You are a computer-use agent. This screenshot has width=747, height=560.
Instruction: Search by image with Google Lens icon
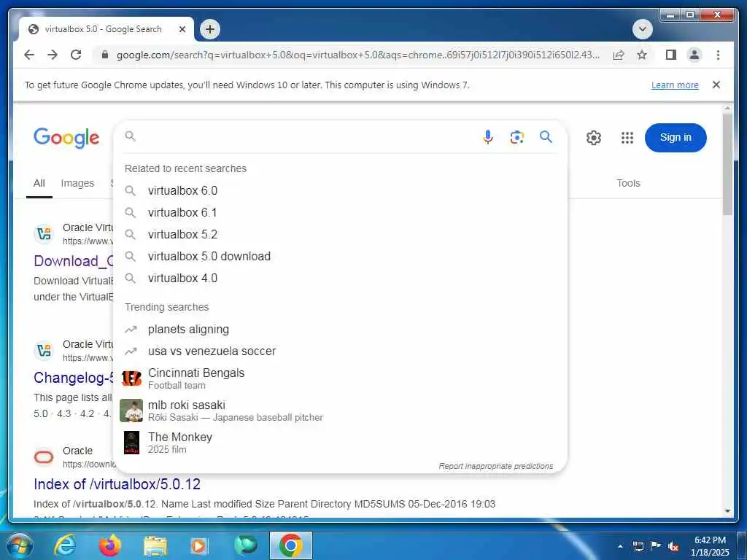coord(517,137)
